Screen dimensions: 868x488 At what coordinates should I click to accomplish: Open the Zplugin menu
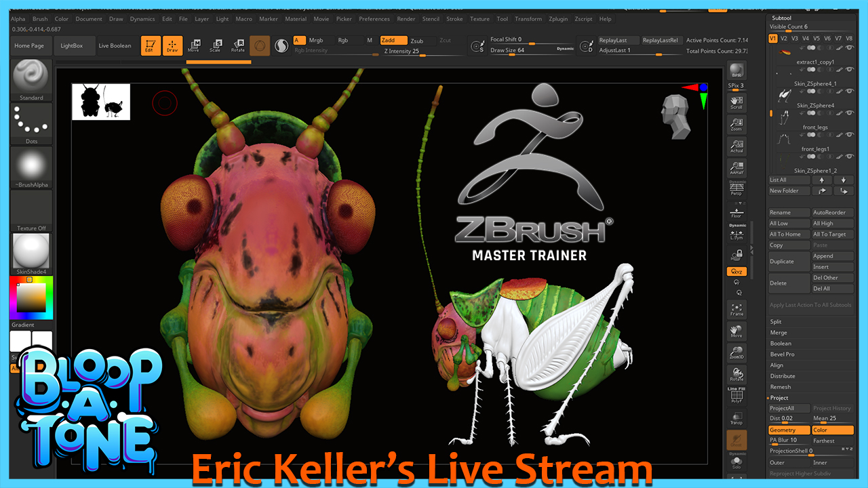558,19
